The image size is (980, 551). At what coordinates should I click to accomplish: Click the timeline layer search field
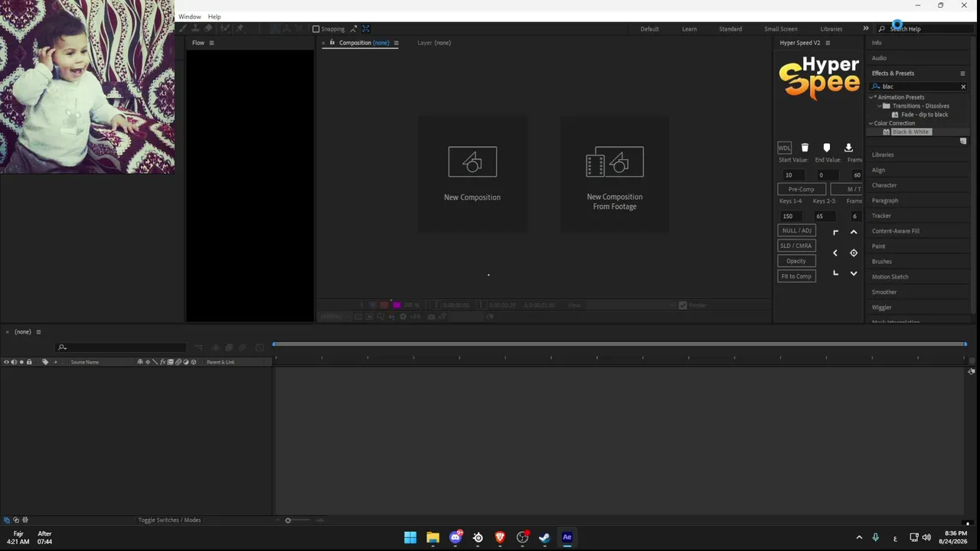(x=121, y=347)
